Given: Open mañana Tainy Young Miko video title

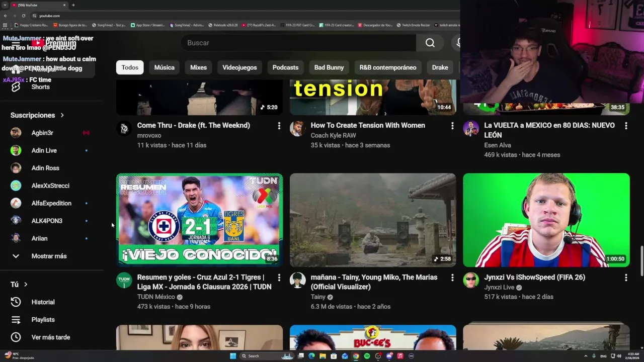Looking at the screenshot, I should [374, 282].
